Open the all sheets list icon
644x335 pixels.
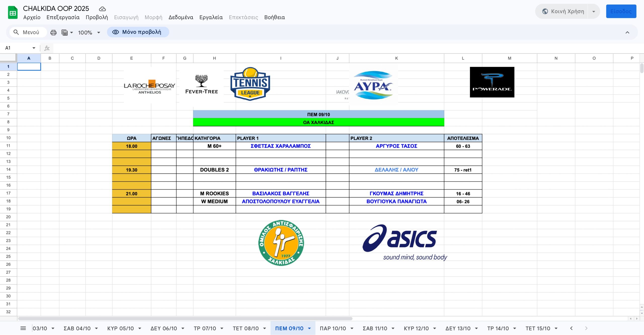pyautogui.click(x=23, y=328)
